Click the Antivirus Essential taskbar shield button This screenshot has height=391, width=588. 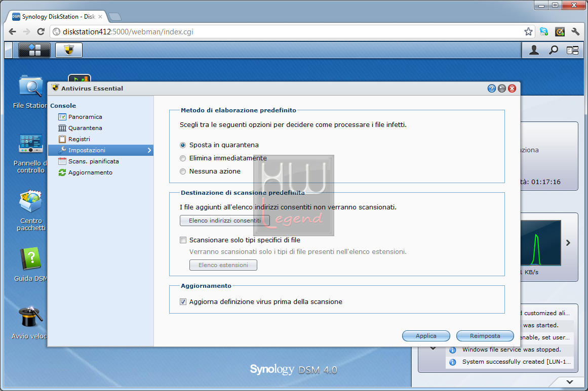click(x=68, y=50)
